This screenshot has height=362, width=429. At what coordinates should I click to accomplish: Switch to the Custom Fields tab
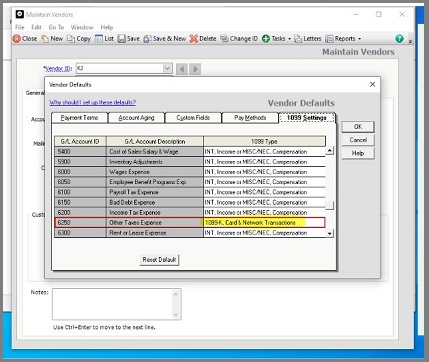(193, 118)
